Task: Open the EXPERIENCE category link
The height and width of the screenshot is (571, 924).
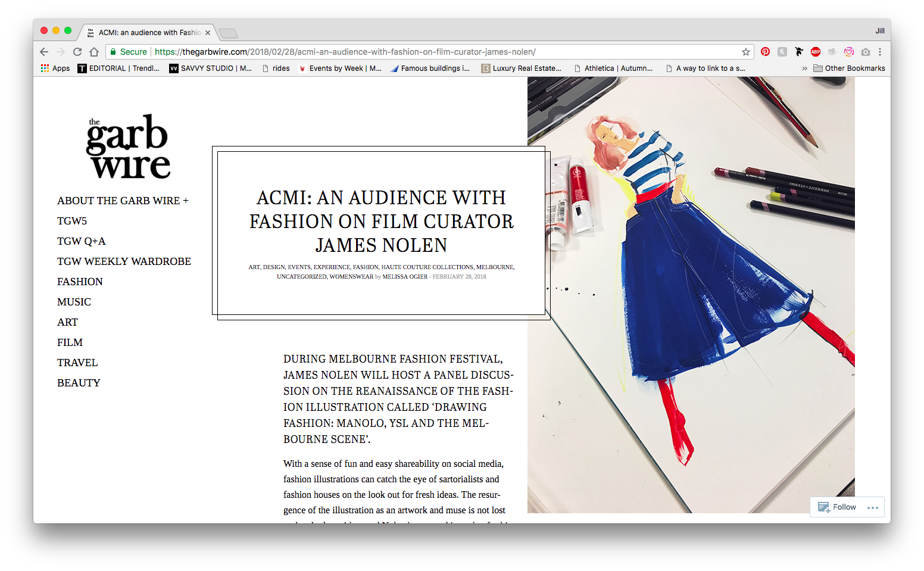Action: tap(332, 267)
